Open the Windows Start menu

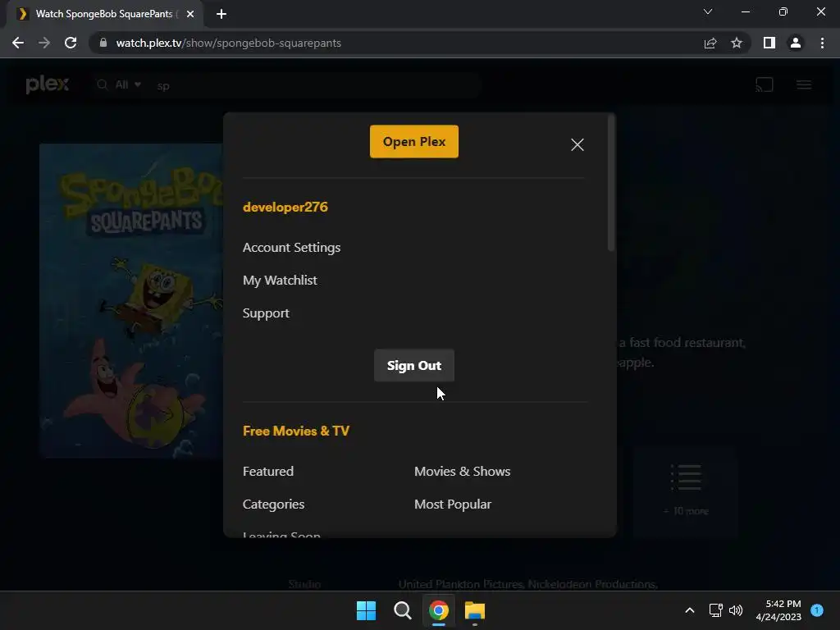click(x=367, y=610)
